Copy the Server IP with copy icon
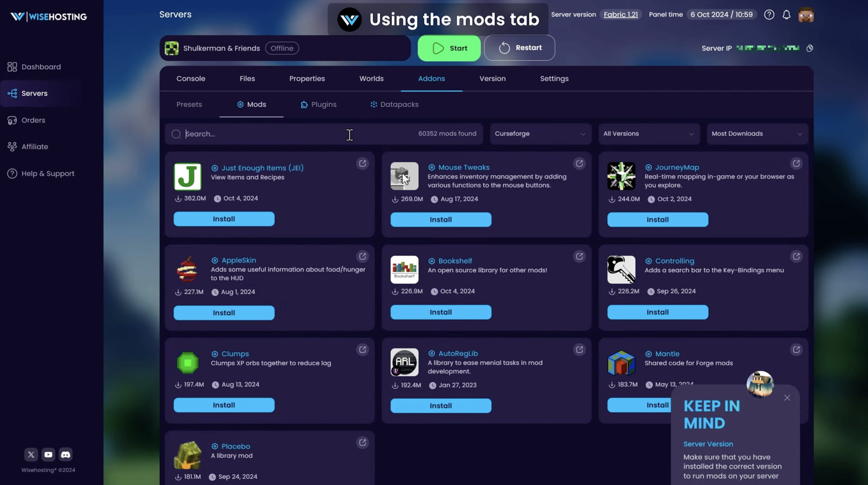The image size is (868, 485). click(810, 48)
